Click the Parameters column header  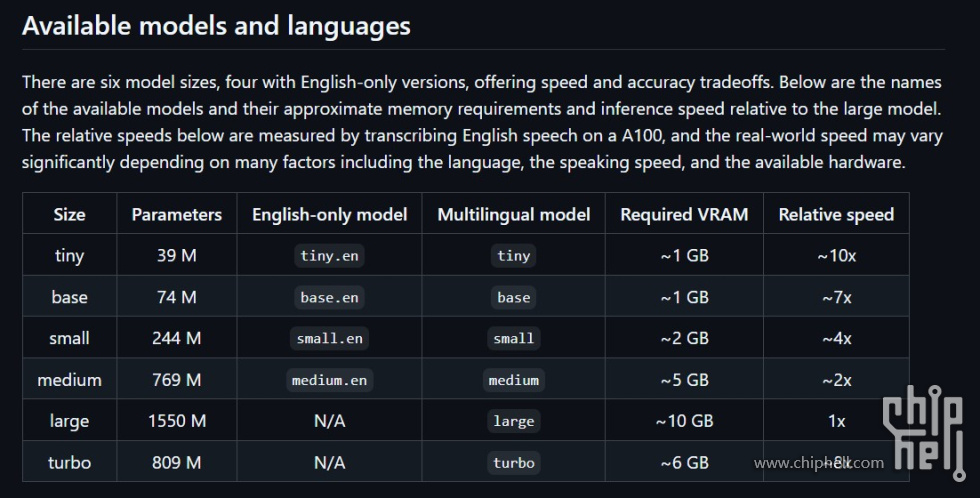tap(177, 214)
